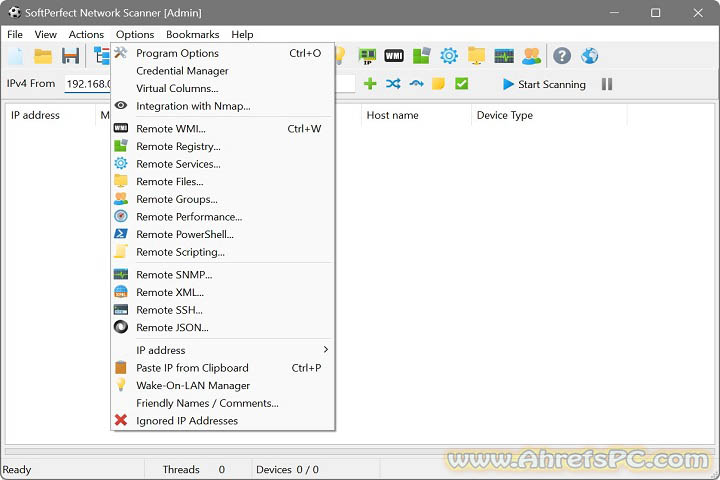Click the SNMP monitor toolbar icon
This screenshot has height=480, width=720.
click(504, 56)
